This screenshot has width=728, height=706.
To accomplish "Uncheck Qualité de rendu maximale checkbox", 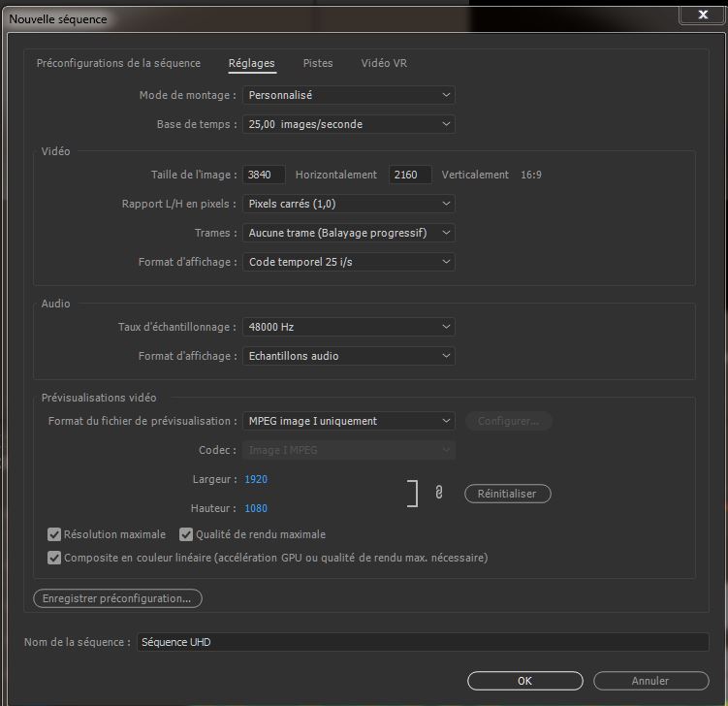I will point(186,534).
